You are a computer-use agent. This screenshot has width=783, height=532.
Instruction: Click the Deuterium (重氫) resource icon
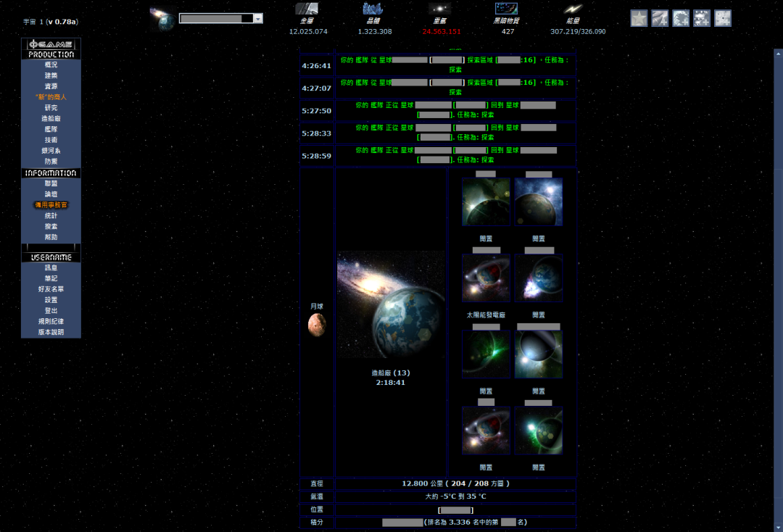(x=440, y=9)
